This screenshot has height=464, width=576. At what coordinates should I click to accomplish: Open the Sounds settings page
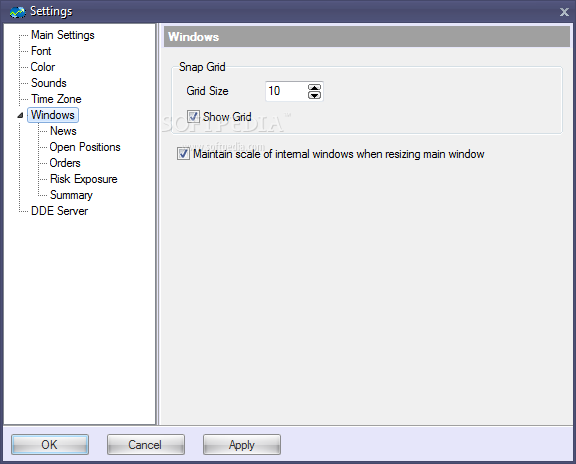(48, 83)
